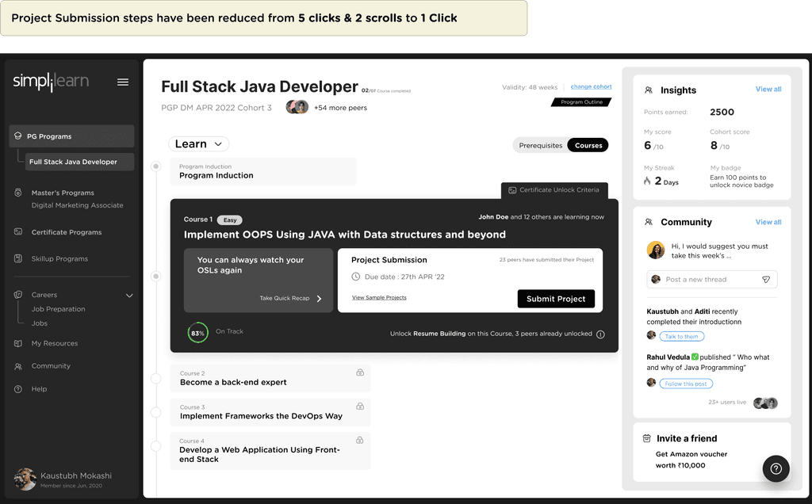Open Course 3 Implement Frameworks the DevOps Way
812x504 pixels.
[x=270, y=412]
